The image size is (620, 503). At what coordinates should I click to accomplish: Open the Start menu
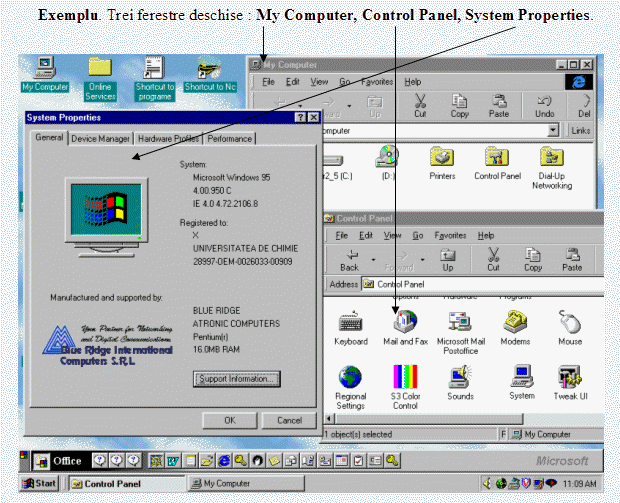tap(39, 484)
